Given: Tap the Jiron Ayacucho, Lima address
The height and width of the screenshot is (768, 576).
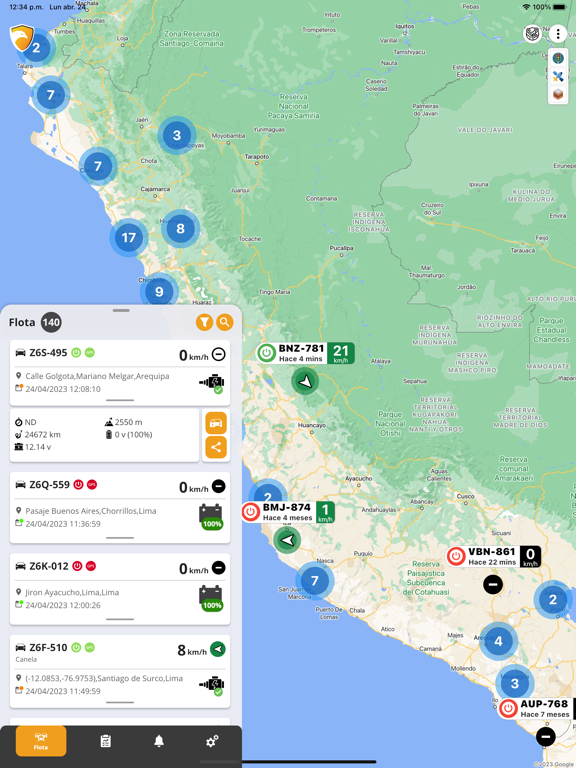Looking at the screenshot, I should 72,592.
